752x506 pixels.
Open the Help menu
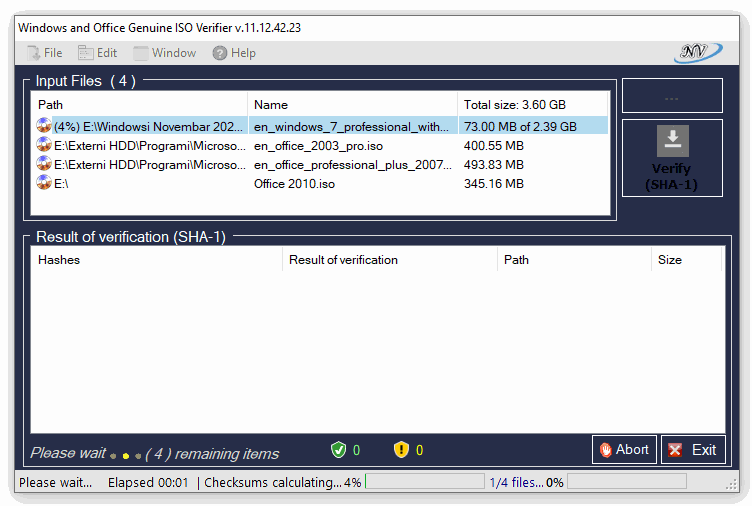pos(234,53)
